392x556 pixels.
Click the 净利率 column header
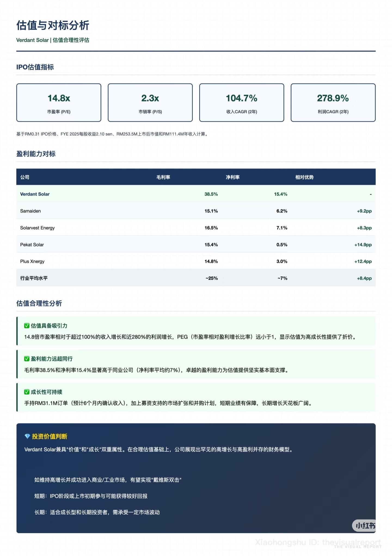click(233, 177)
